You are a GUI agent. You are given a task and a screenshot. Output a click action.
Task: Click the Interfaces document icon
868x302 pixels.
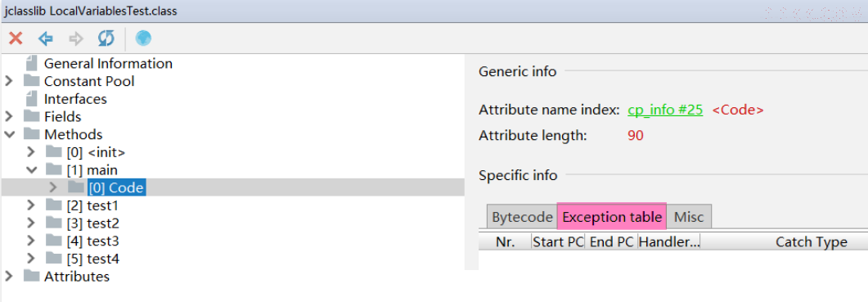[32, 99]
